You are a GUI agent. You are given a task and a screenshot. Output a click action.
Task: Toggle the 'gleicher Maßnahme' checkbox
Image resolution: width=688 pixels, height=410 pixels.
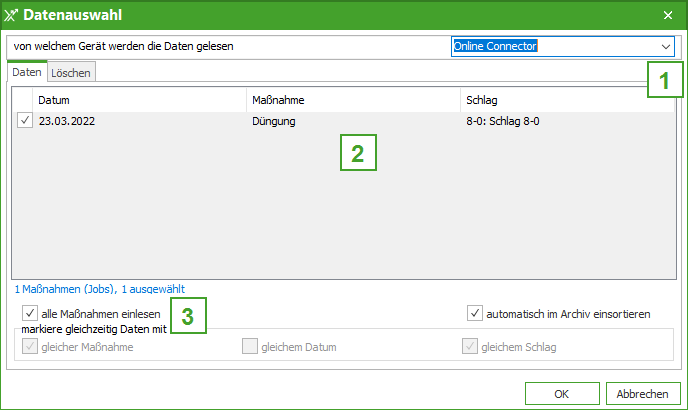[30, 347]
